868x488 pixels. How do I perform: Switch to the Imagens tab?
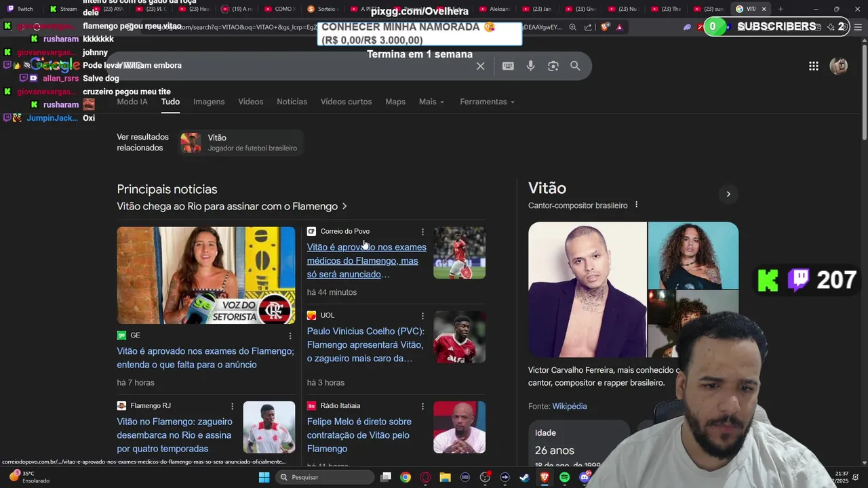[x=209, y=102]
